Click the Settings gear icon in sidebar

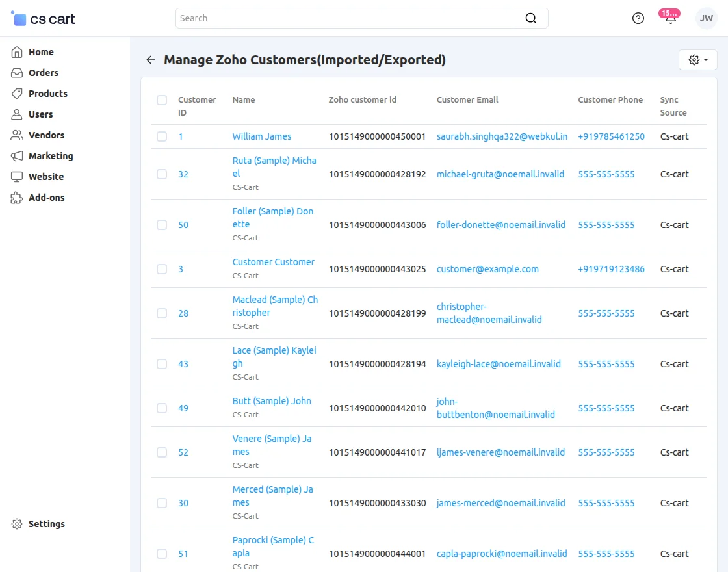(x=17, y=524)
